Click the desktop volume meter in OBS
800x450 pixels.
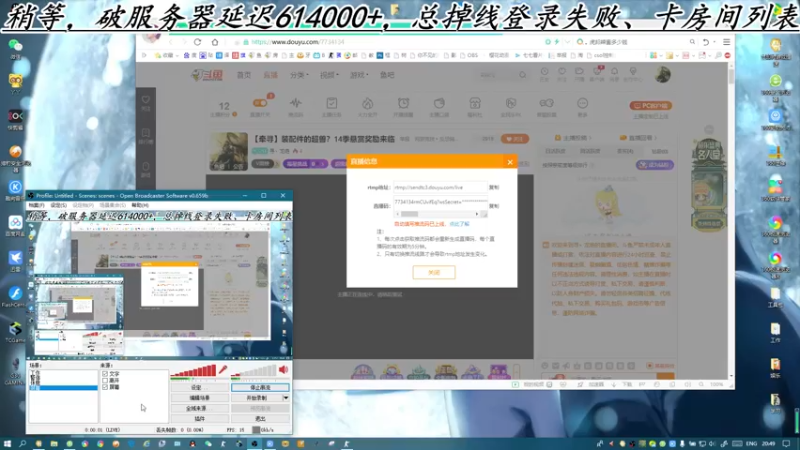[x=254, y=371]
